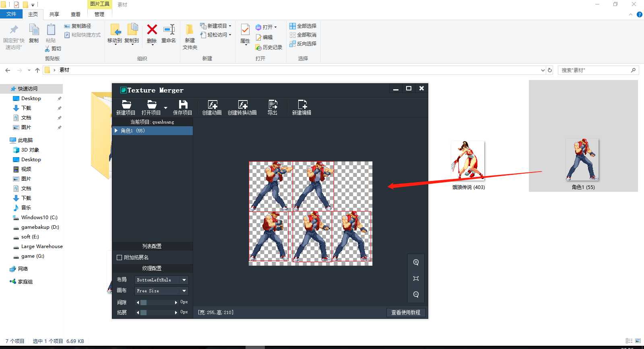Switch Explorer to details view icon
Viewport: 644px width, 349px height.
click(629, 341)
